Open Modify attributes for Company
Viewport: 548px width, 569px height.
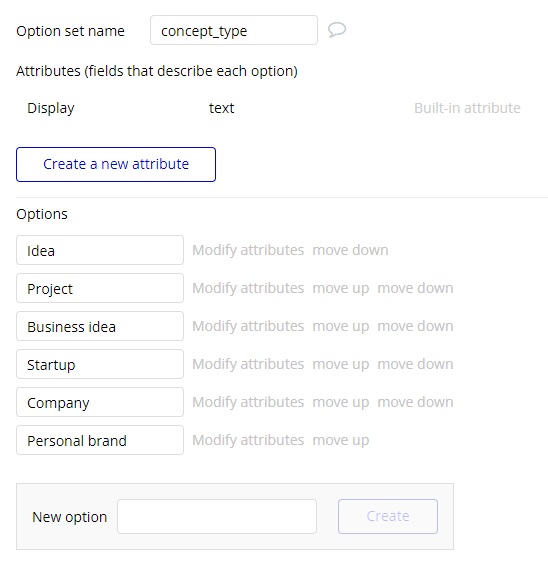248,402
